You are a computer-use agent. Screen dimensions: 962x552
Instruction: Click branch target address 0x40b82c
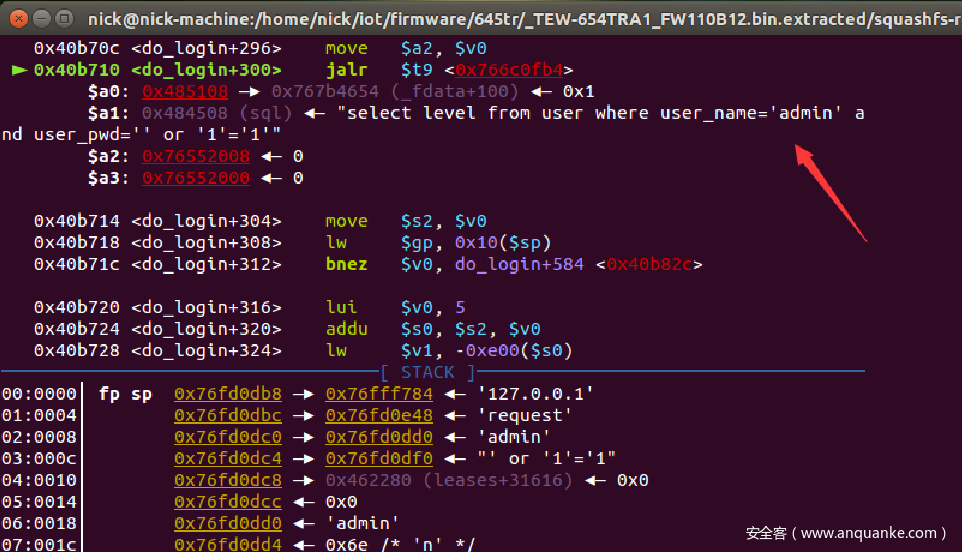(x=649, y=264)
